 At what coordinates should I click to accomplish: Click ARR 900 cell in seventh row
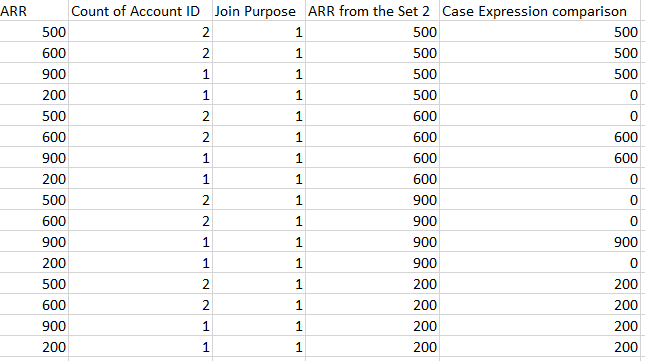click(34, 157)
